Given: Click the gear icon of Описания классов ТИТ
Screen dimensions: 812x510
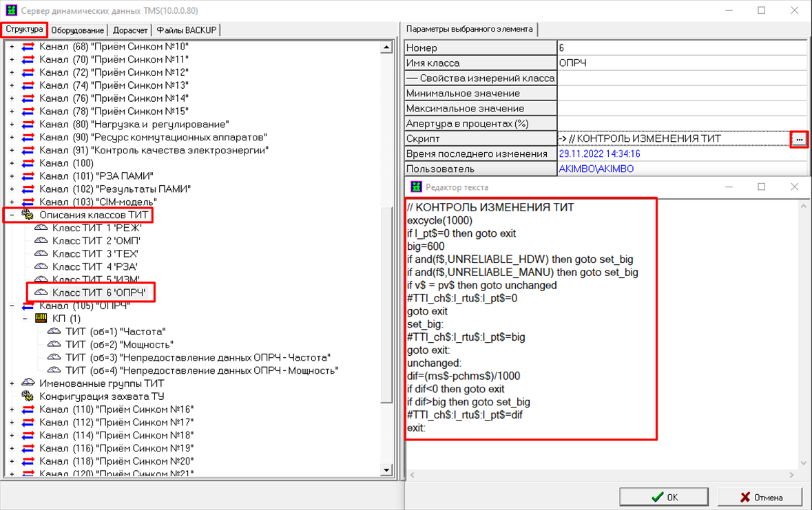Looking at the screenshot, I should click(28, 215).
